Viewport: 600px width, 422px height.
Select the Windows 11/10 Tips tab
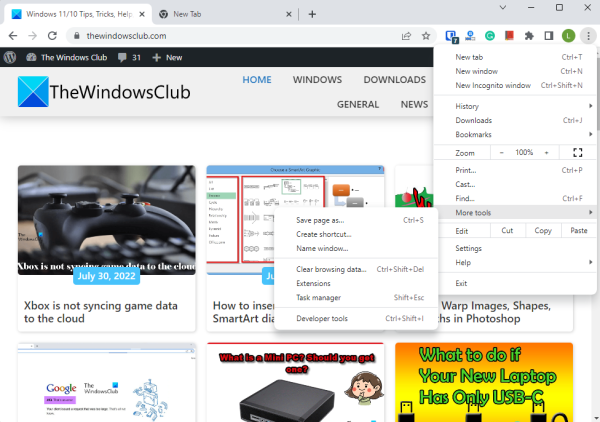click(78, 14)
